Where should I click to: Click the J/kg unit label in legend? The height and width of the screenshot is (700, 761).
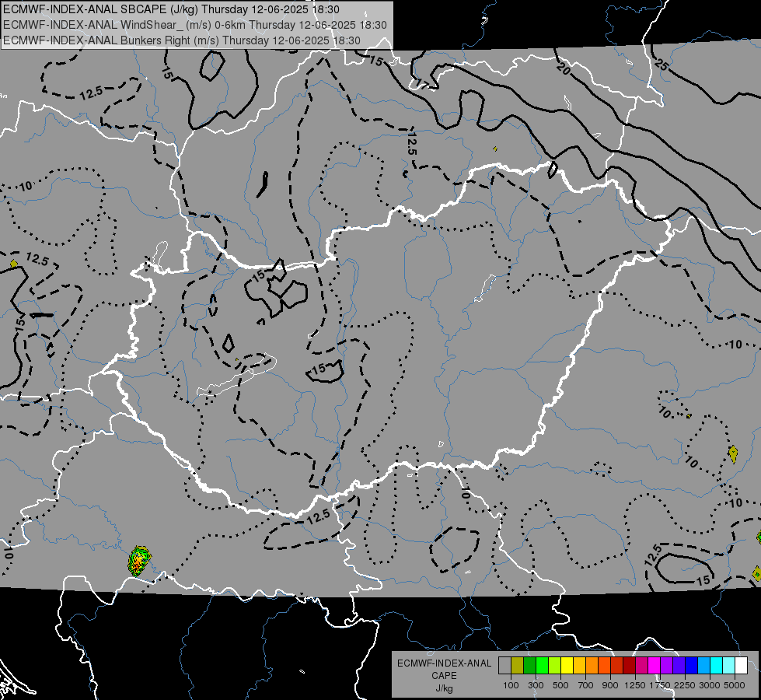coord(444,688)
